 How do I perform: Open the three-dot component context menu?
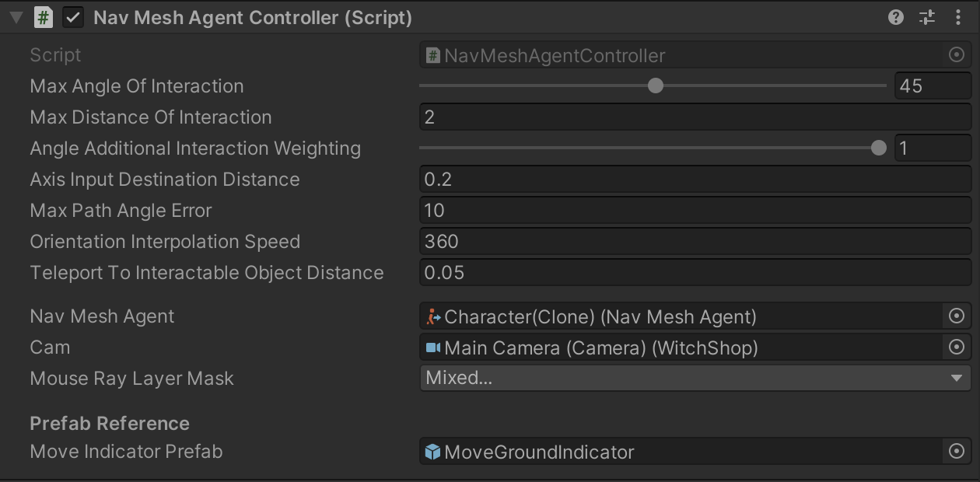tap(957, 17)
